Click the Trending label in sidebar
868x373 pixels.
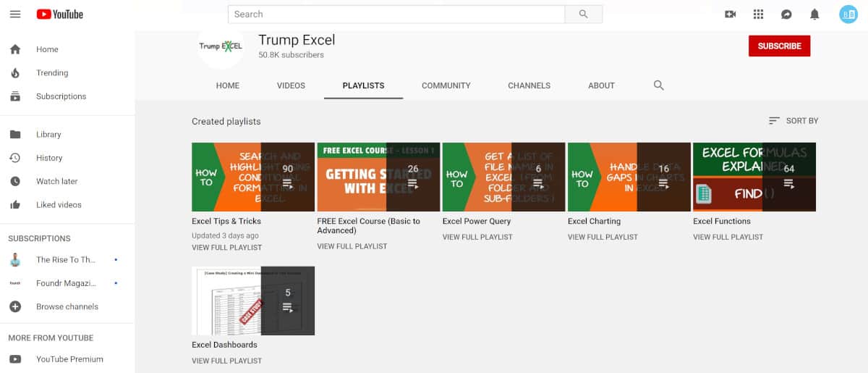tap(52, 72)
